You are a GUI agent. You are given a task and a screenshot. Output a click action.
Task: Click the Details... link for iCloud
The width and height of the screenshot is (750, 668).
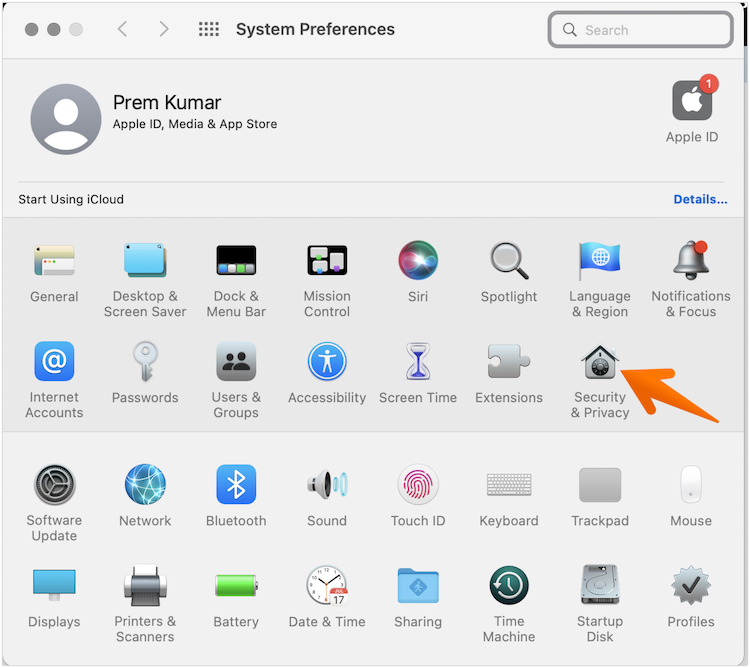coord(700,199)
